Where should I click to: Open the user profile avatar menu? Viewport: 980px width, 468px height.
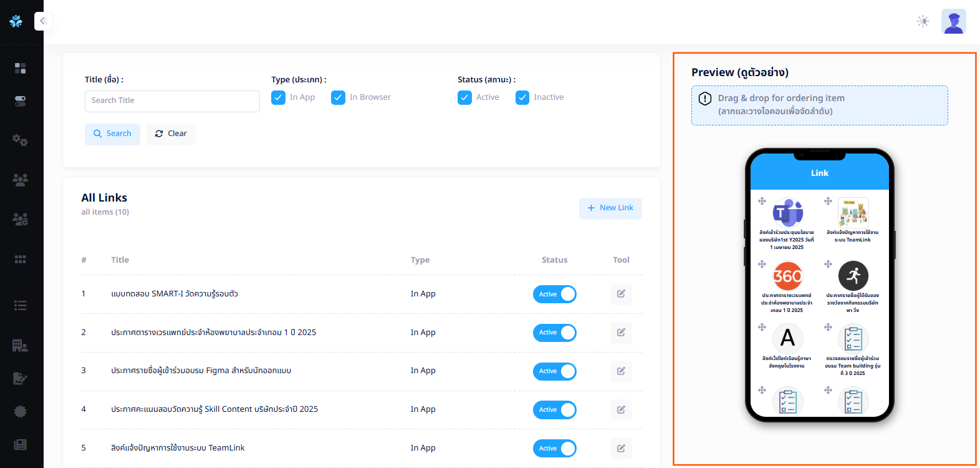click(x=953, y=21)
